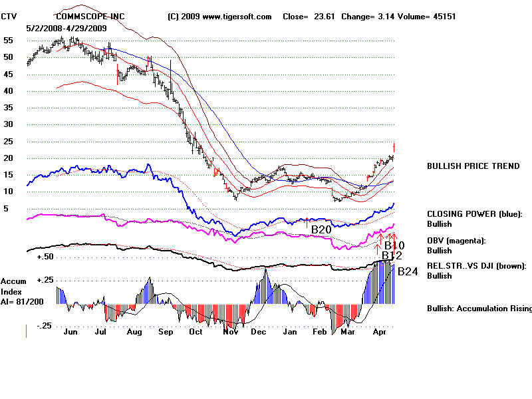Click the CLOSING POWER (blue) label

click(x=474, y=214)
